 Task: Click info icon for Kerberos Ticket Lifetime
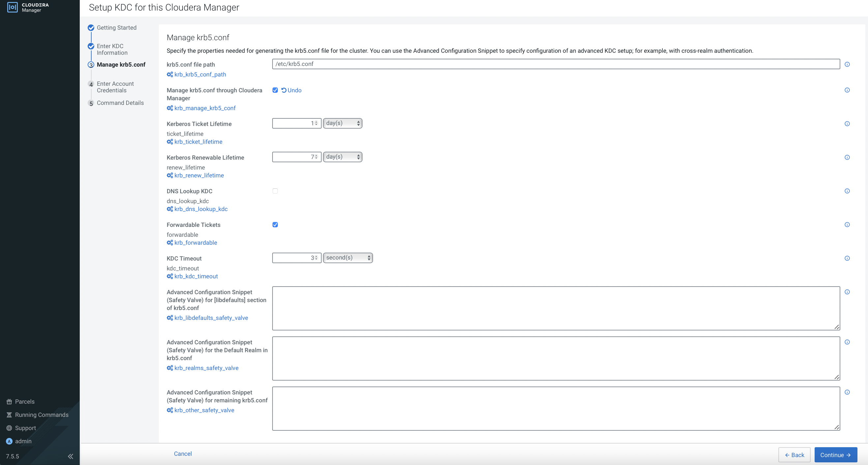coord(847,124)
